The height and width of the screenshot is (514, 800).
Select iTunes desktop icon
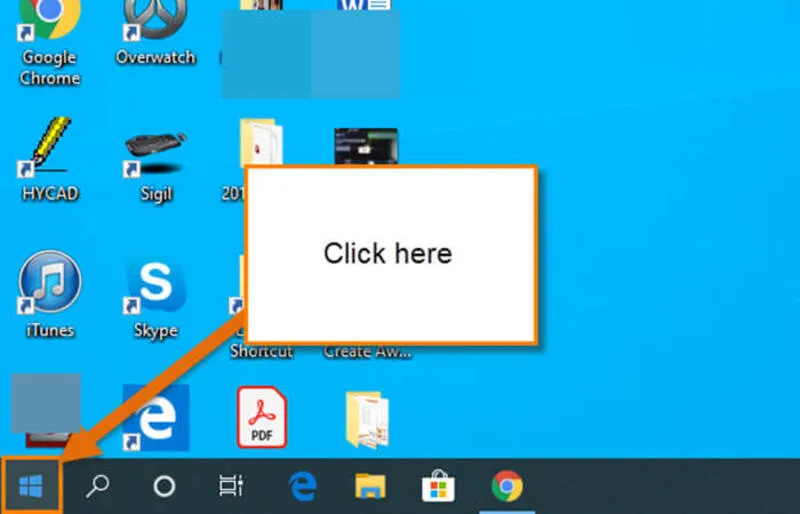[x=50, y=294]
